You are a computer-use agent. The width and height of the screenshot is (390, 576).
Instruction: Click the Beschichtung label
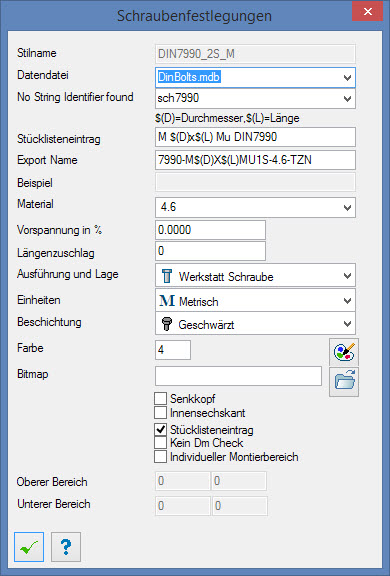pyautogui.click(x=49, y=322)
